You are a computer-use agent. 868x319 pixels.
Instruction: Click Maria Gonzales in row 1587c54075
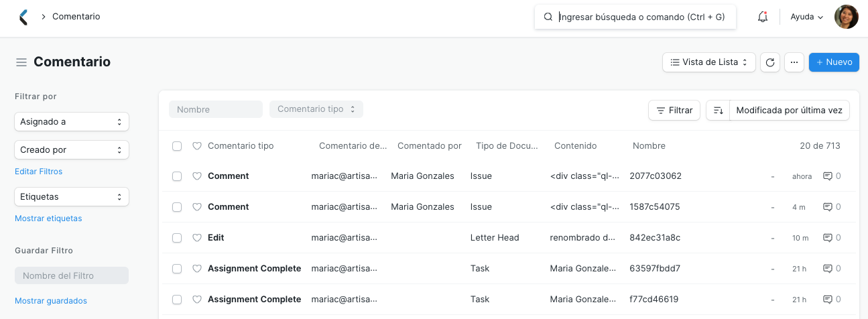point(422,207)
